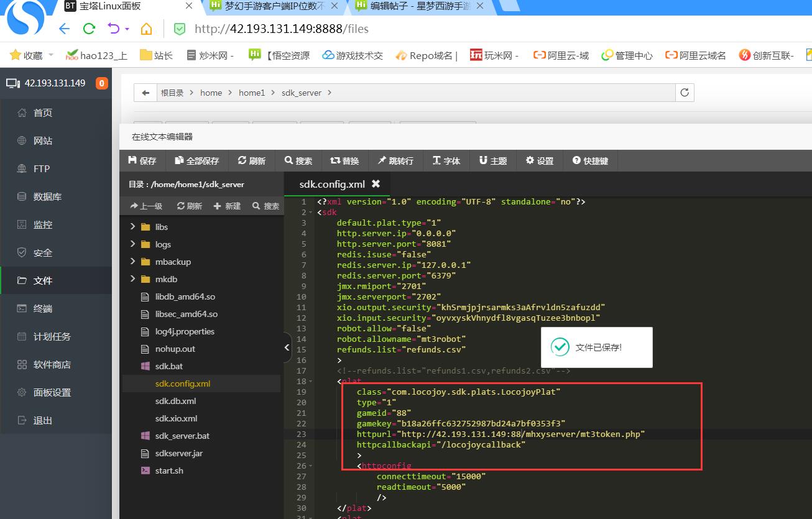Click the browser refresh icon
This screenshot has width=812, height=519.
pos(89,29)
